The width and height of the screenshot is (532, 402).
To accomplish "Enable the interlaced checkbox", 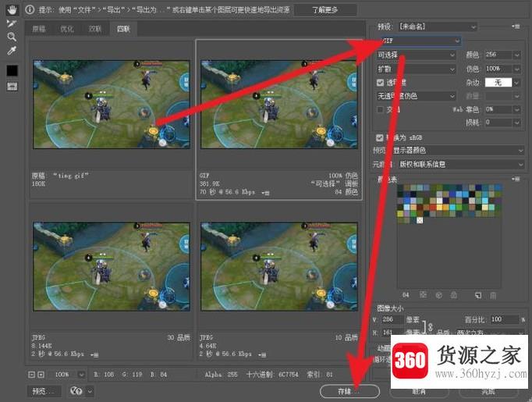I will click(381, 109).
